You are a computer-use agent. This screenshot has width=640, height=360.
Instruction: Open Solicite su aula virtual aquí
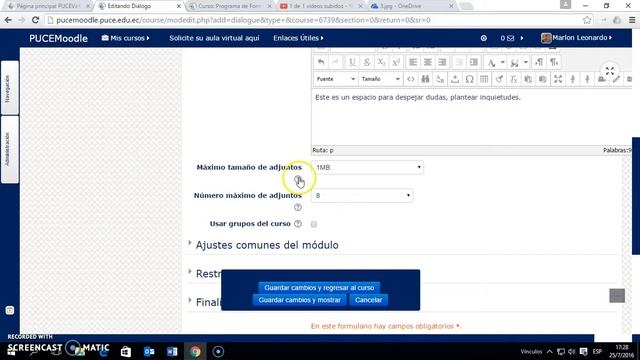tap(214, 38)
